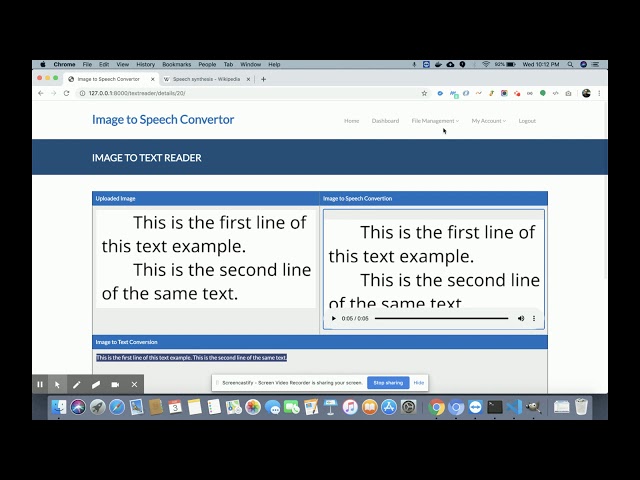This screenshot has height=480, width=640.
Task: Open the Trash in the Dock
Action: [581, 407]
